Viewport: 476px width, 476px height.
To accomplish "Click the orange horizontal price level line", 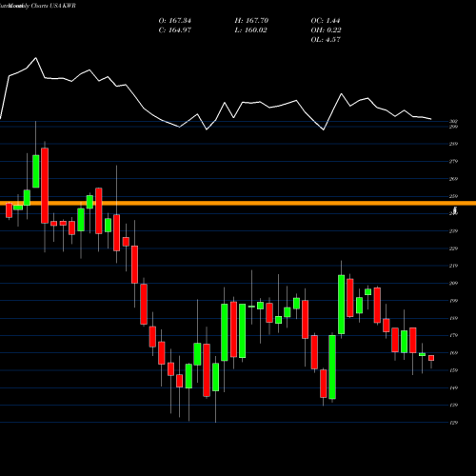I will [238, 203].
